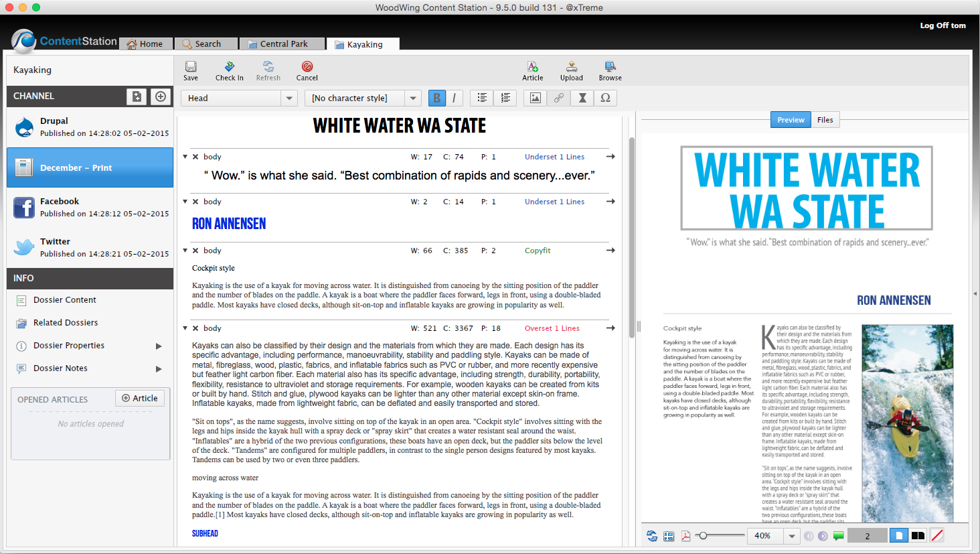The height and width of the screenshot is (554, 980).
Task: Export the preview with the PDF icon
Action: coord(685,536)
